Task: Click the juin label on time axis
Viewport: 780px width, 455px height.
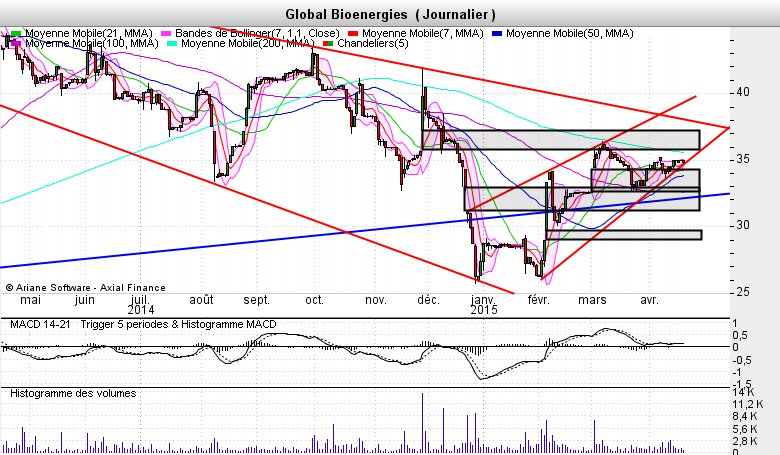Action: point(85,300)
